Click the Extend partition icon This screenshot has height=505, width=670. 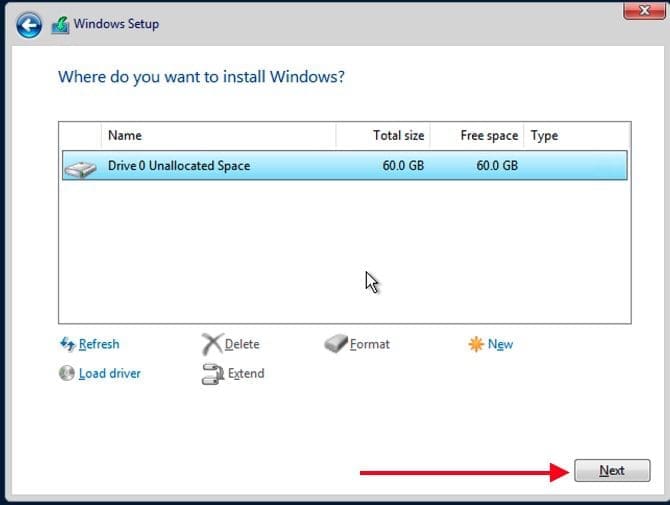(x=212, y=374)
